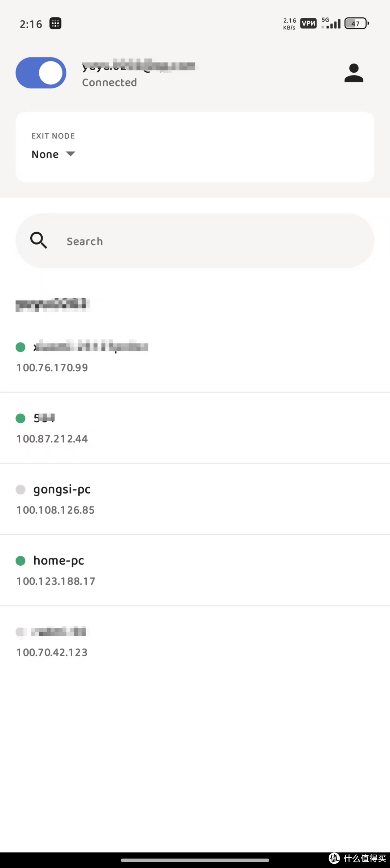Disable the Tailscale connection toggle

[41, 73]
